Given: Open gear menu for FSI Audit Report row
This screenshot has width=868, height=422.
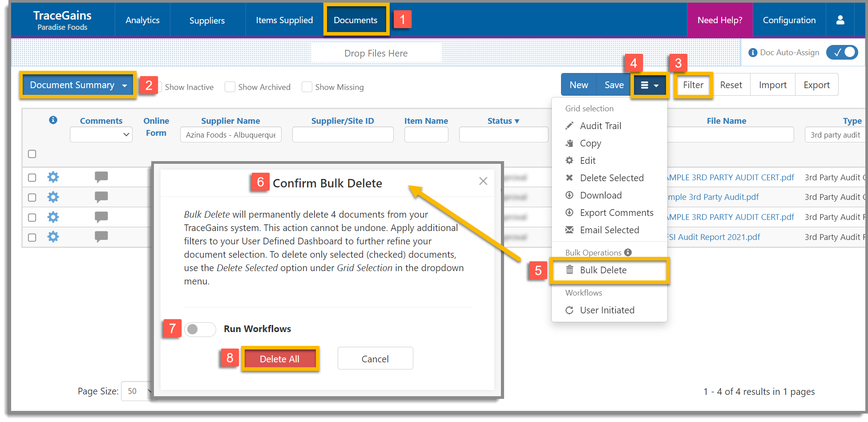Looking at the screenshot, I should 53,236.
